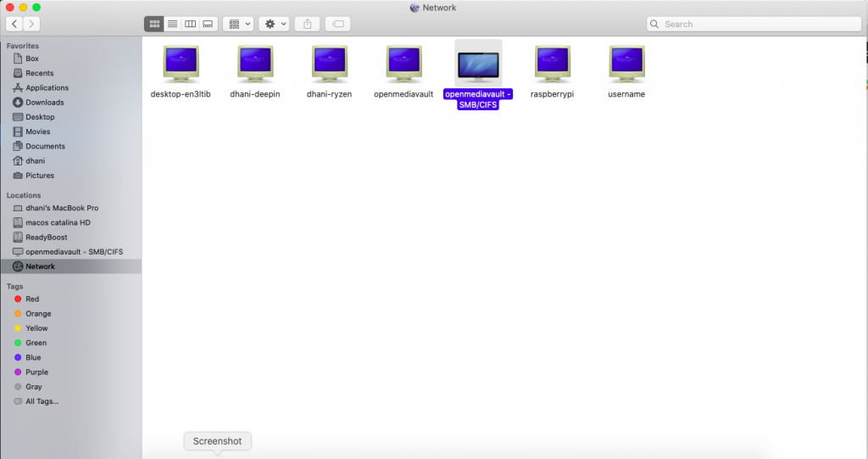Viewport: 868px width, 459px height.
Task: Filter by the Green tag
Action: (x=71, y=343)
